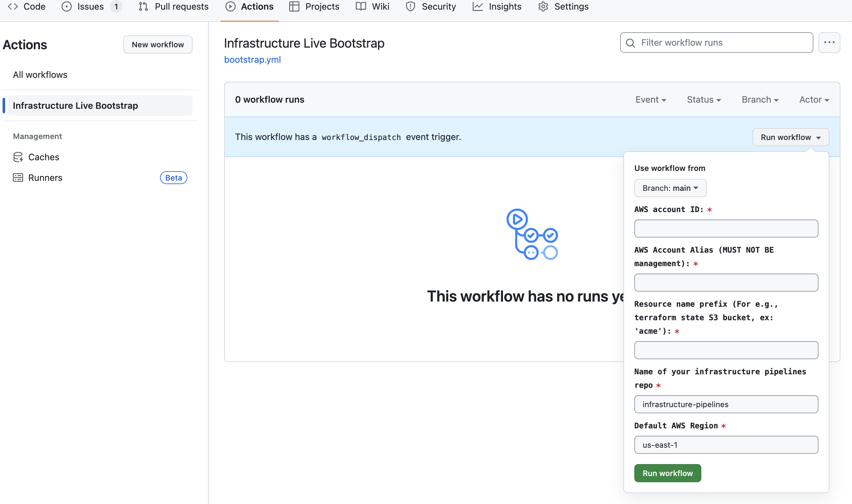Click the AWS account ID input field
This screenshot has height=504, width=852.
(x=726, y=228)
